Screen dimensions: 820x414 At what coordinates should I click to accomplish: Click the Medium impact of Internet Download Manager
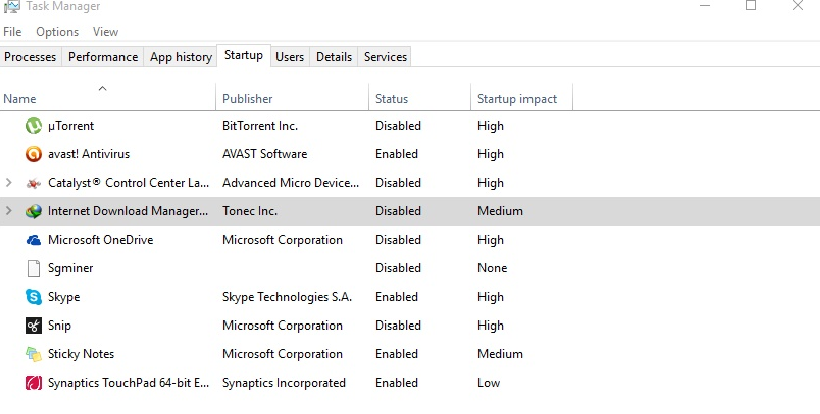click(500, 211)
